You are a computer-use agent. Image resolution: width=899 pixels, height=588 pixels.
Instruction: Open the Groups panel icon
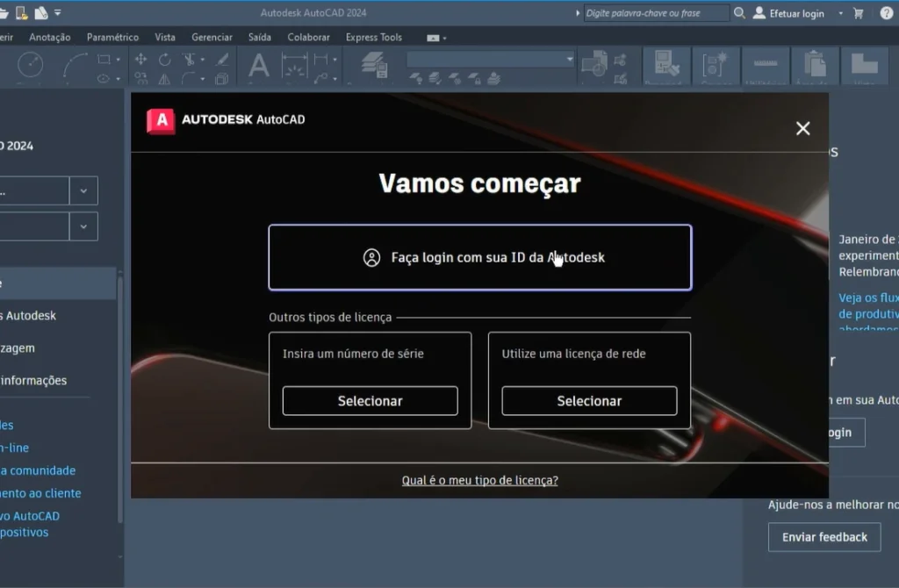(x=715, y=64)
